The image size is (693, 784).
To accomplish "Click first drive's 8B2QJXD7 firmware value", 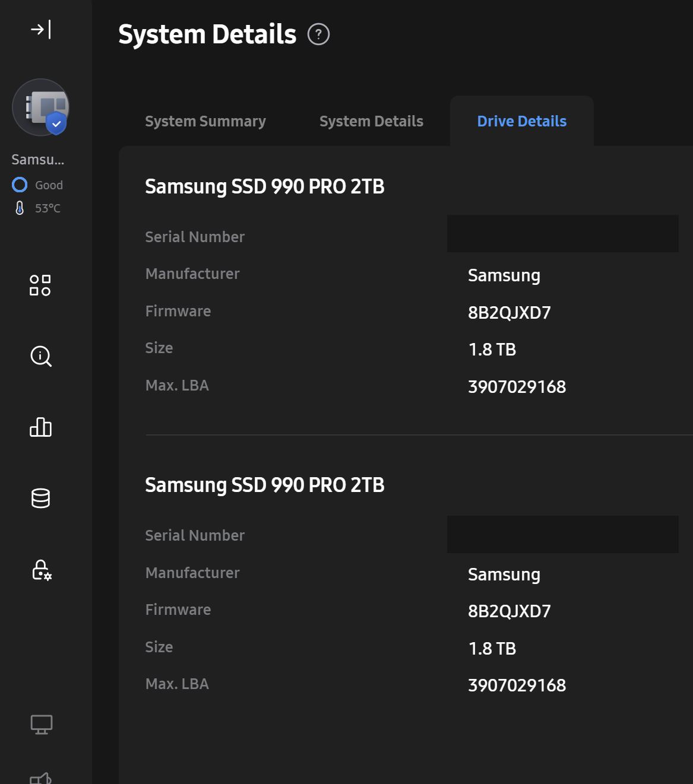I will coord(510,313).
